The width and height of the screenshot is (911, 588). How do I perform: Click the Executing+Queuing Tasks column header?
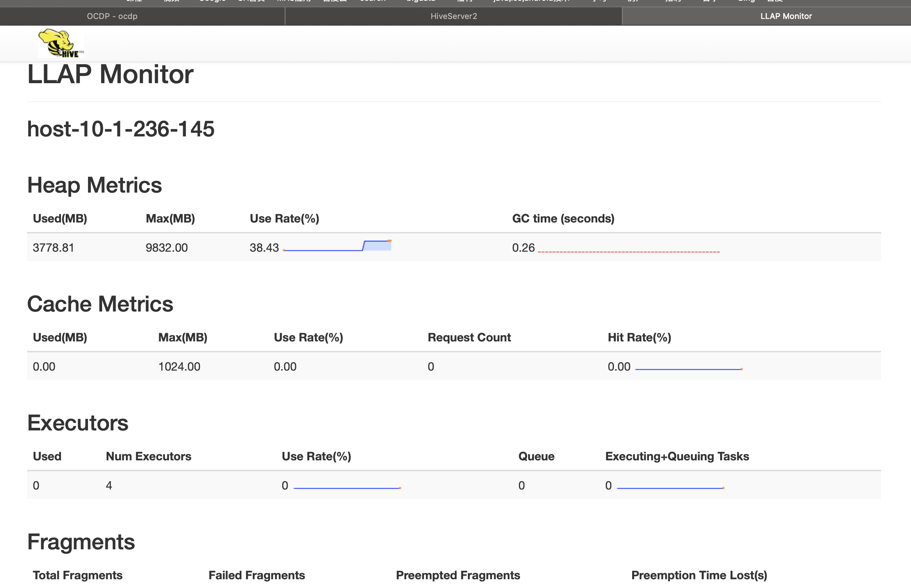point(677,456)
